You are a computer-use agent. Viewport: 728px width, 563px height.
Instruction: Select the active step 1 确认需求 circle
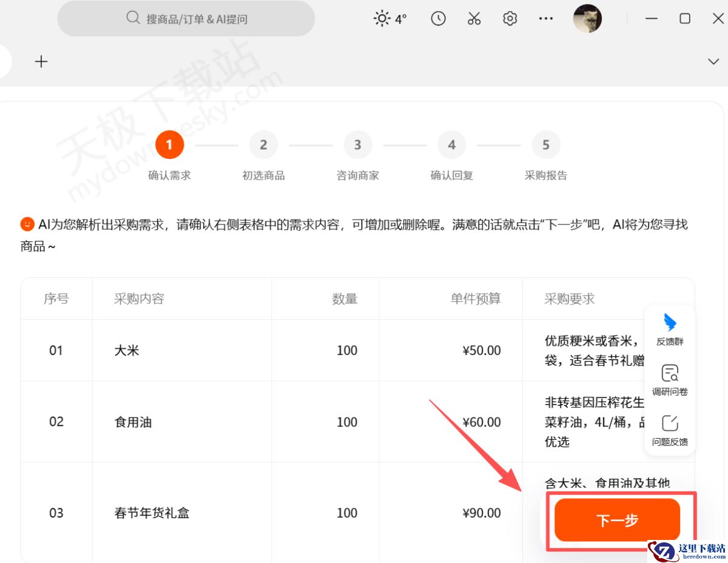(169, 144)
